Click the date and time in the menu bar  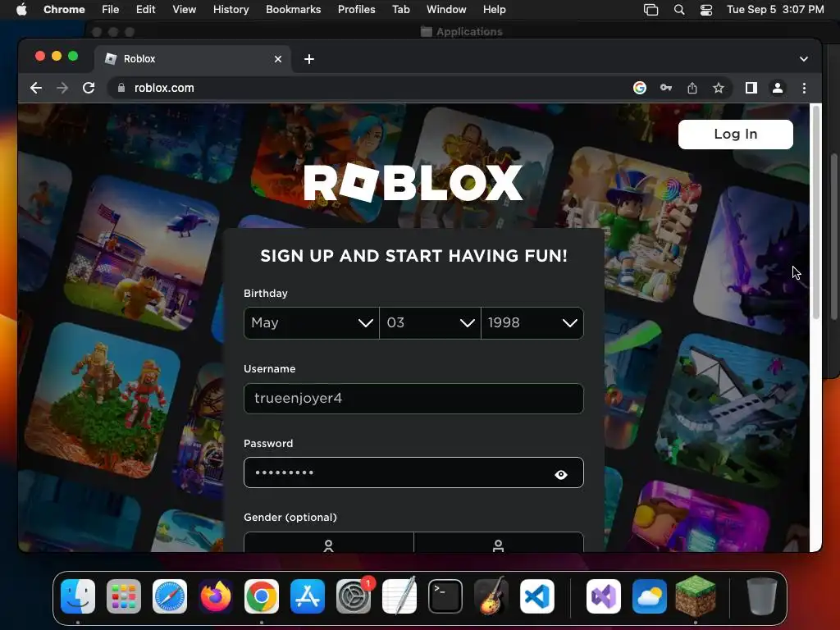click(x=775, y=10)
